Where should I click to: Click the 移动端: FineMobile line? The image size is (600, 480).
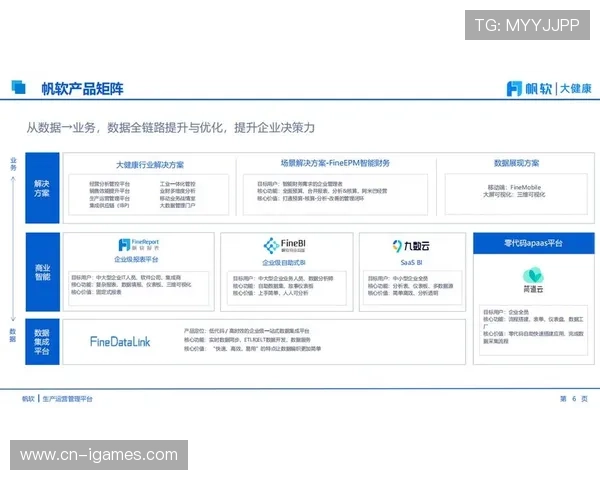(514, 187)
